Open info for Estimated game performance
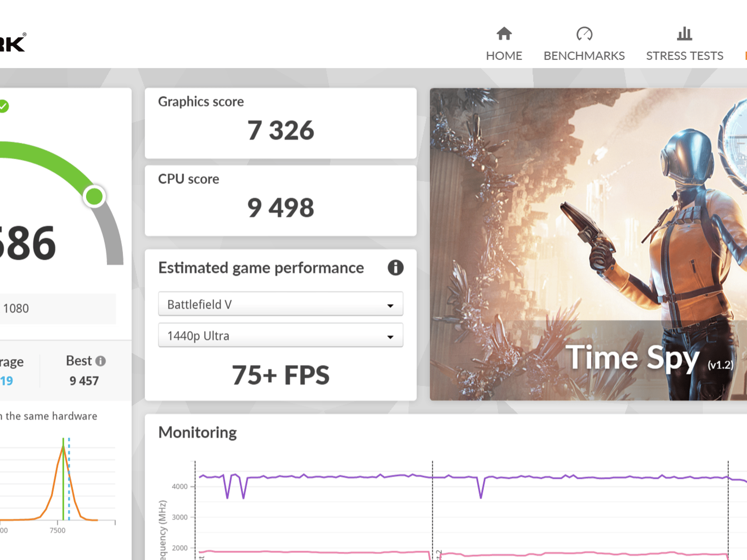This screenshot has height=560, width=747. [395, 268]
